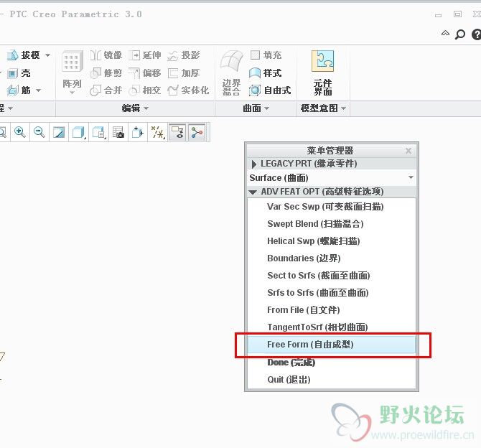Viewport: 481px width, 448px height.
Task: Select the 筋 (Rib) tool
Action: (19, 90)
